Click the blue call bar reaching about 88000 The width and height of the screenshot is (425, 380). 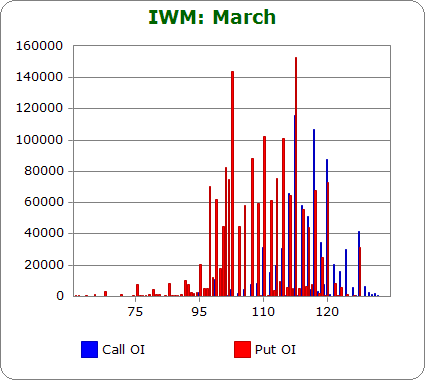coord(327,228)
